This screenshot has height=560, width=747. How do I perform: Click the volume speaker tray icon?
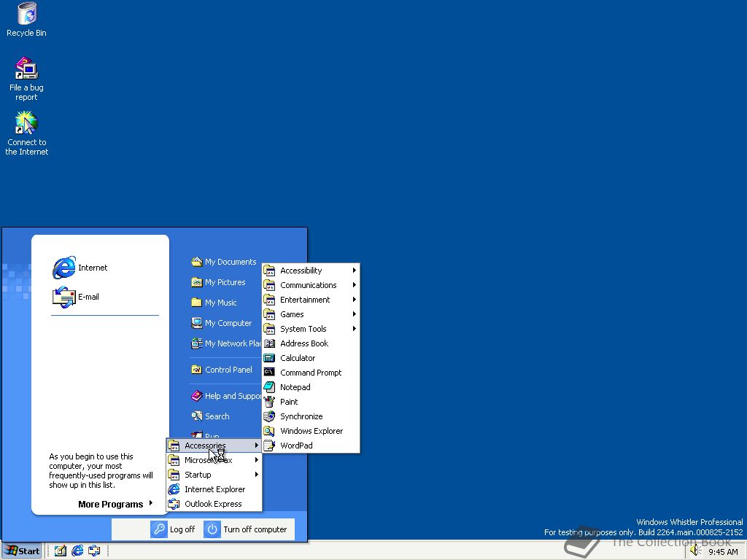click(695, 551)
